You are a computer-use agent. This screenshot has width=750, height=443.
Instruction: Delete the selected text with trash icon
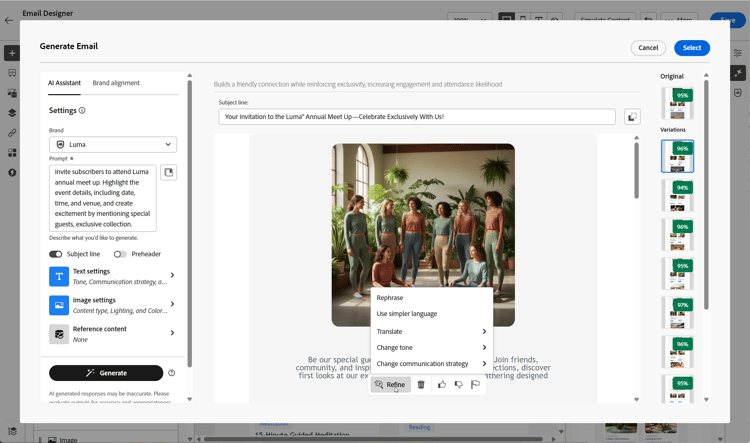421,385
